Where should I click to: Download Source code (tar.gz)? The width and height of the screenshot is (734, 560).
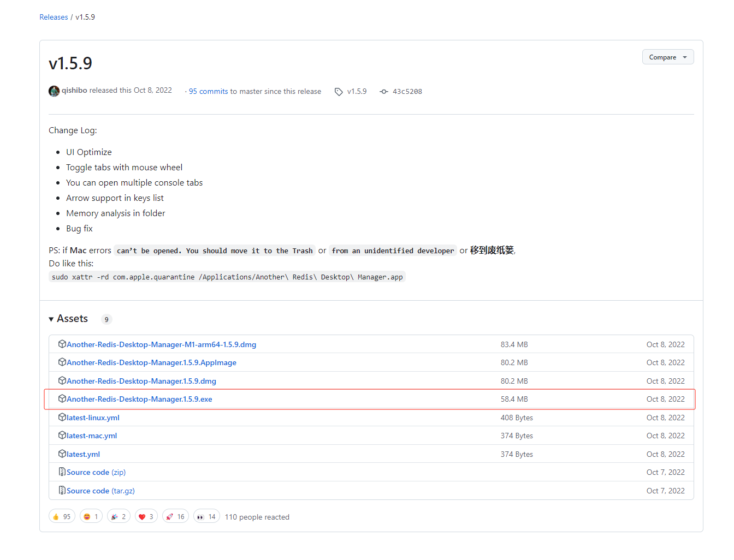[x=100, y=491]
